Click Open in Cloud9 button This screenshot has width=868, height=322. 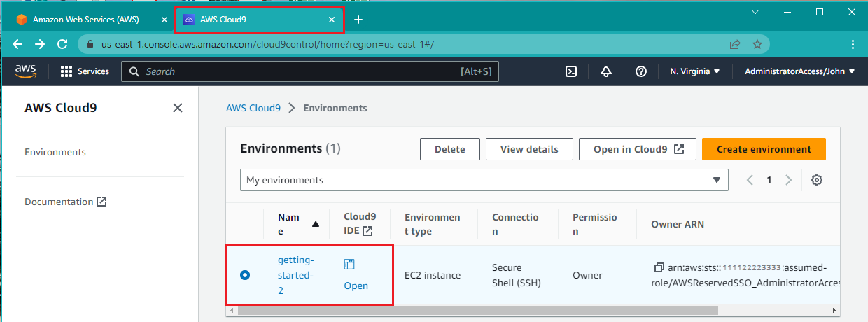638,149
